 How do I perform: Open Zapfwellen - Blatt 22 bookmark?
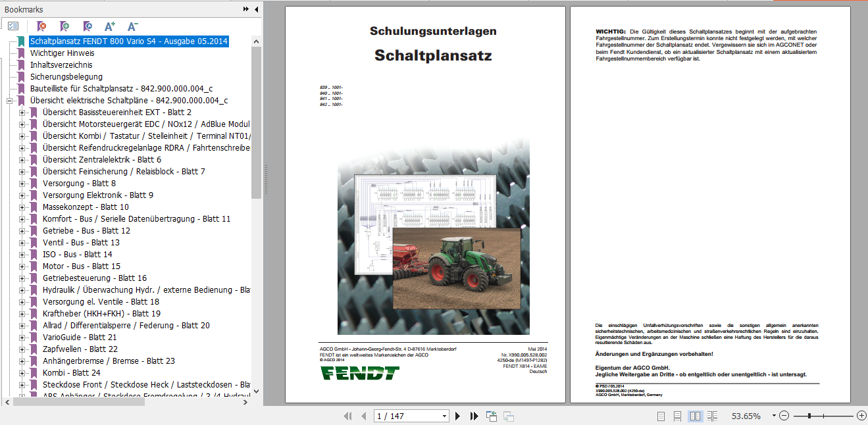coord(80,349)
